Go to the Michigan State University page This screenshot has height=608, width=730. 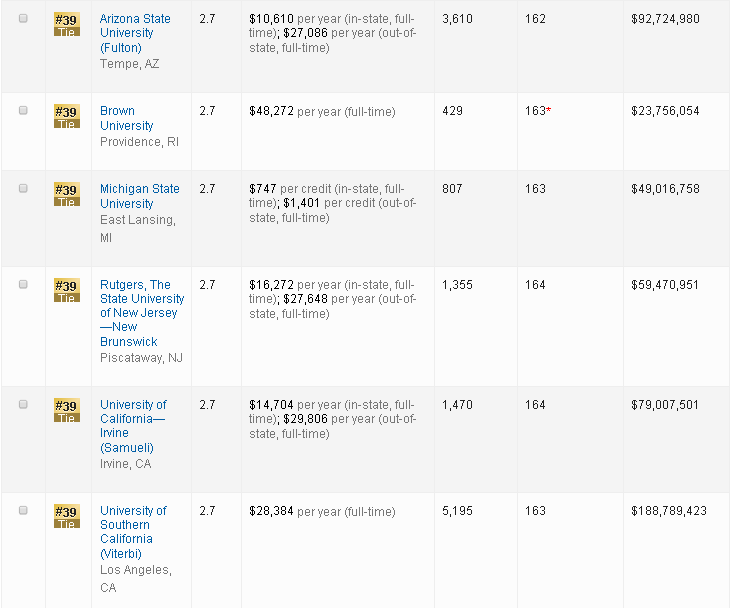[x=139, y=196]
